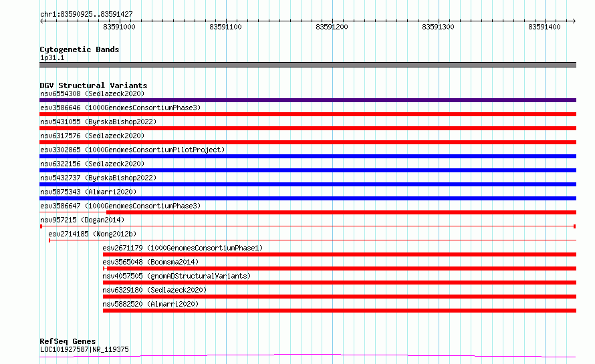595x364 pixels.
Task: Select the blue nsv5875343 variant bar
Action: tap(308, 198)
